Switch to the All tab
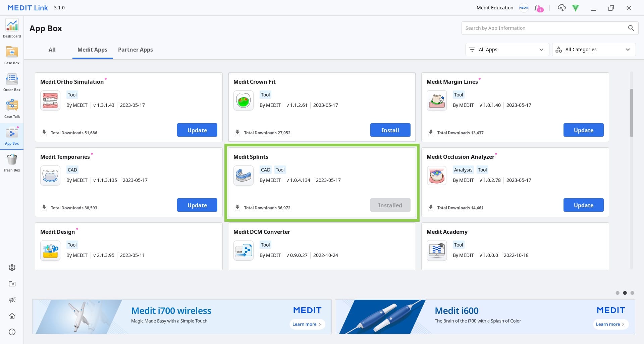The width and height of the screenshot is (644, 344). pos(52,50)
